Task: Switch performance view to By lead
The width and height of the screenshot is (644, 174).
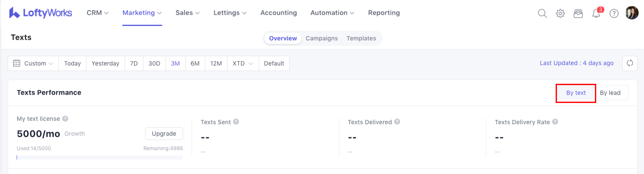Action: [610, 93]
